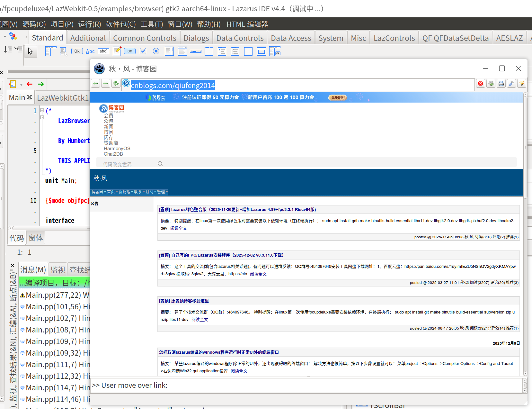This screenshot has width=532, height=409.
Task: Open the 运行(R) menu
Action: 90,24
